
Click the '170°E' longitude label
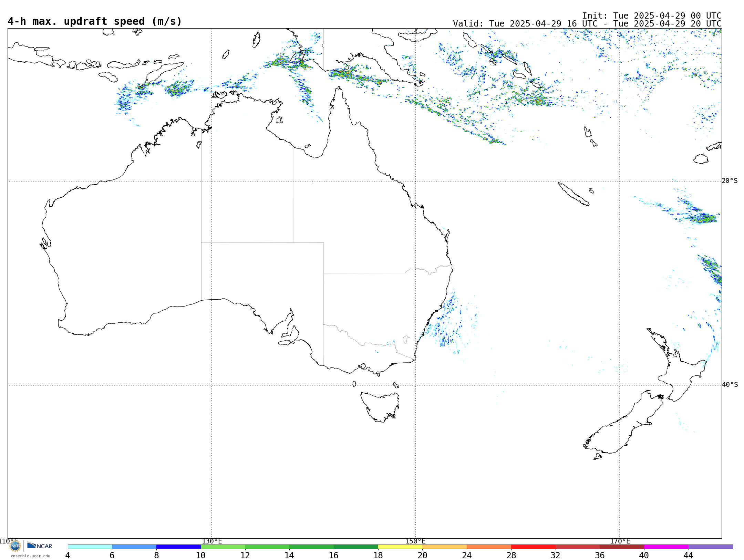(x=620, y=541)
